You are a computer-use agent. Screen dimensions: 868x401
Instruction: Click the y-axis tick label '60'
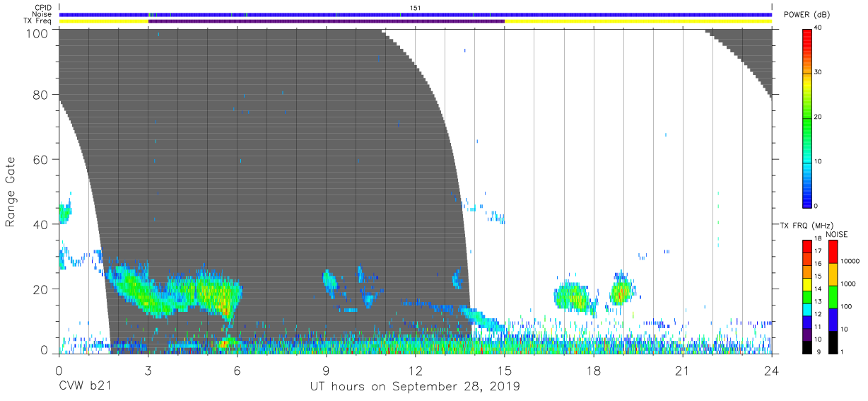click(x=42, y=159)
